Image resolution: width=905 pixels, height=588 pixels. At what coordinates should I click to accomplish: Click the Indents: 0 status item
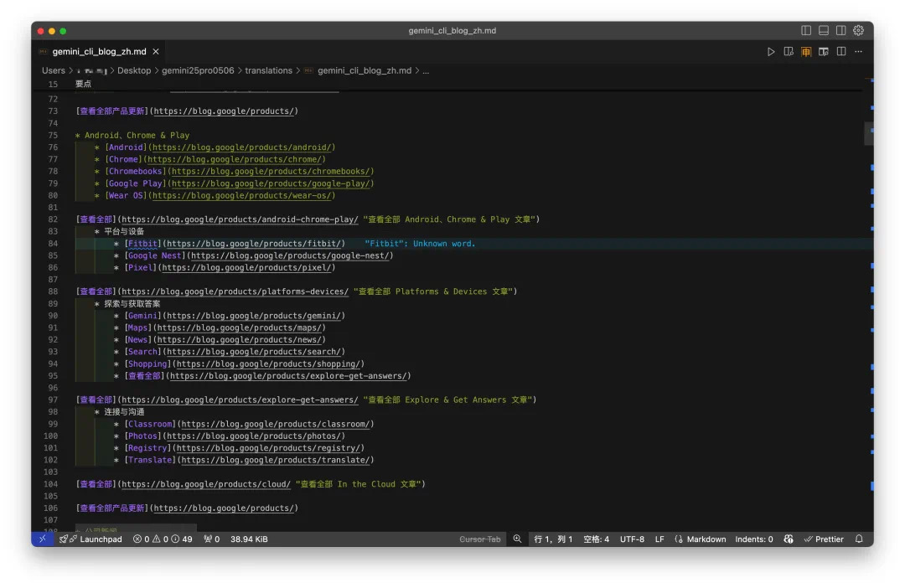click(754, 539)
